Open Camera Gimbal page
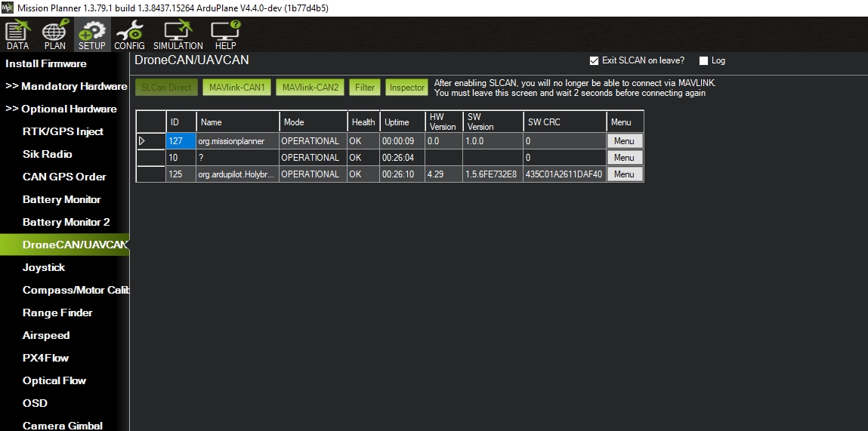 [63, 426]
